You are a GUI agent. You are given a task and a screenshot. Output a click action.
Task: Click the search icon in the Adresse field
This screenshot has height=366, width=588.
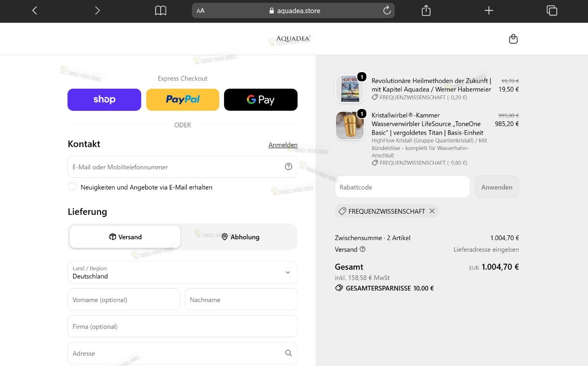(x=289, y=353)
